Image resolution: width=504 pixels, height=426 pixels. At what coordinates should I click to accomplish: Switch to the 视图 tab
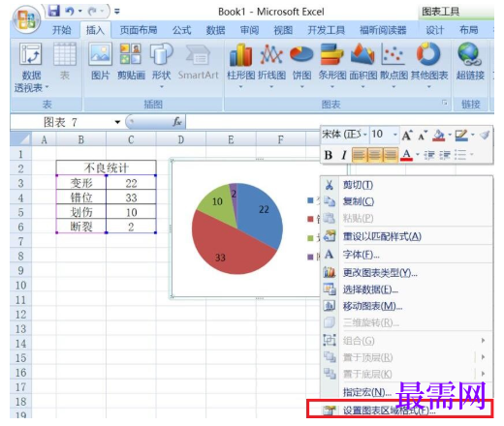pyautogui.click(x=283, y=30)
